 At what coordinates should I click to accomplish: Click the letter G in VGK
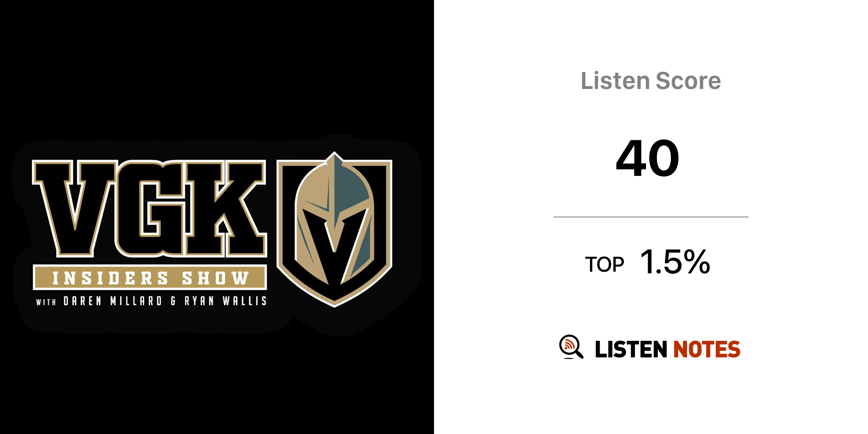tap(151, 209)
